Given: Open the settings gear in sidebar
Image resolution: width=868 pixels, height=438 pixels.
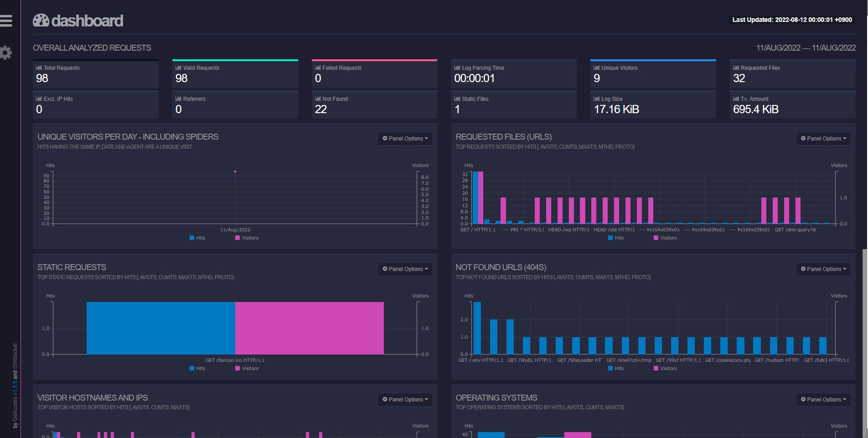Looking at the screenshot, I should pos(6,52).
